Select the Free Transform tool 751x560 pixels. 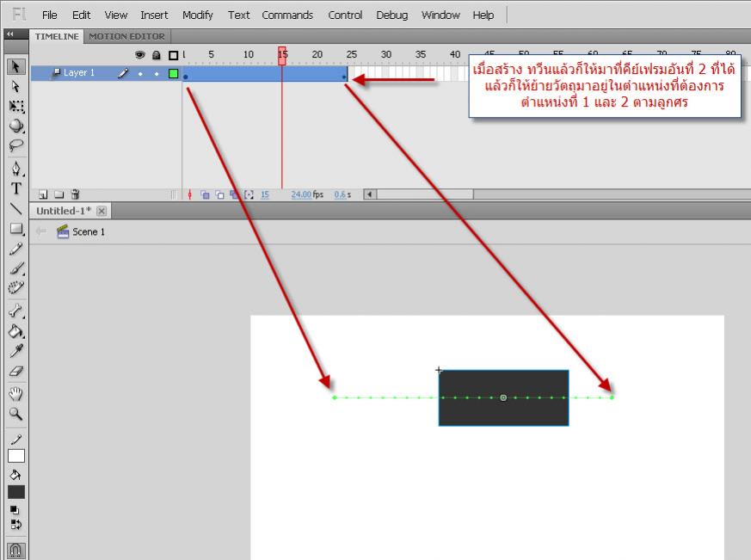coord(15,106)
